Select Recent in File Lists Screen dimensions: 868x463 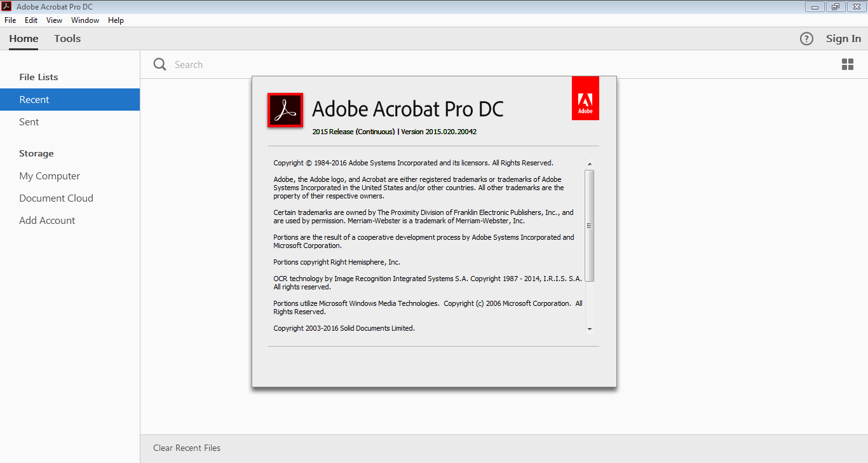(70, 99)
